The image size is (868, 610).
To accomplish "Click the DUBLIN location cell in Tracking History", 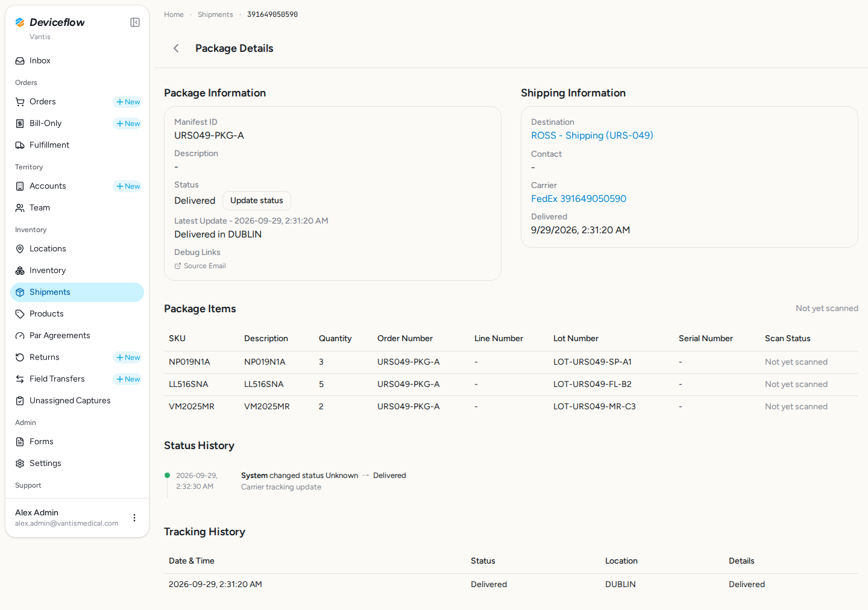I will pyautogui.click(x=620, y=585).
